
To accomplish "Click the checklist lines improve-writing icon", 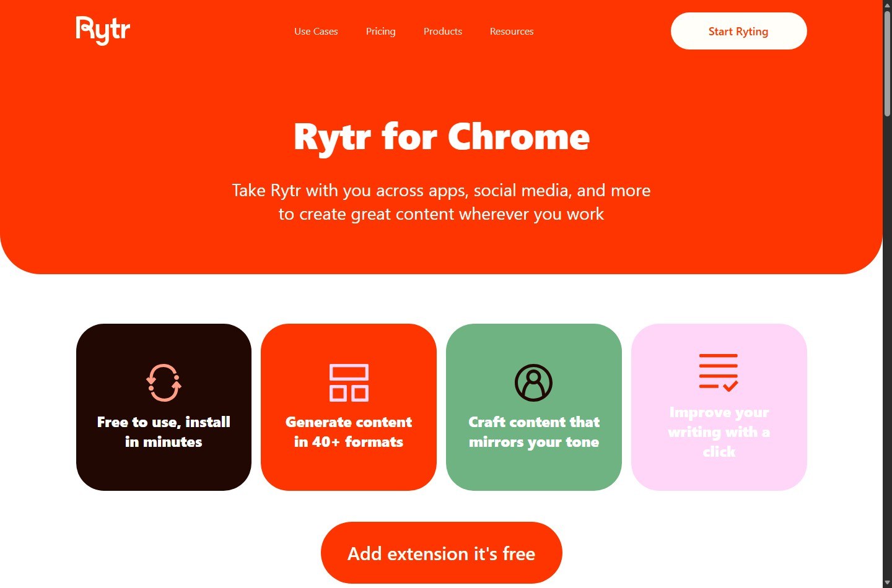I will (x=719, y=372).
